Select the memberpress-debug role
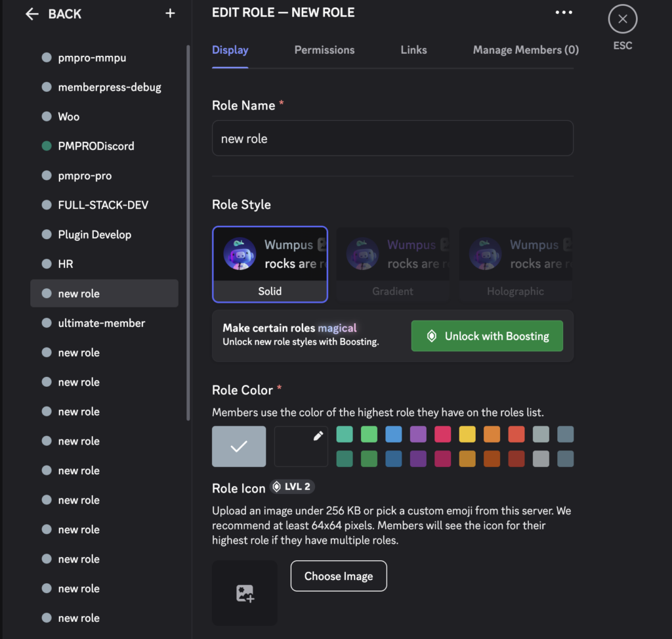The width and height of the screenshot is (672, 639). (104, 87)
